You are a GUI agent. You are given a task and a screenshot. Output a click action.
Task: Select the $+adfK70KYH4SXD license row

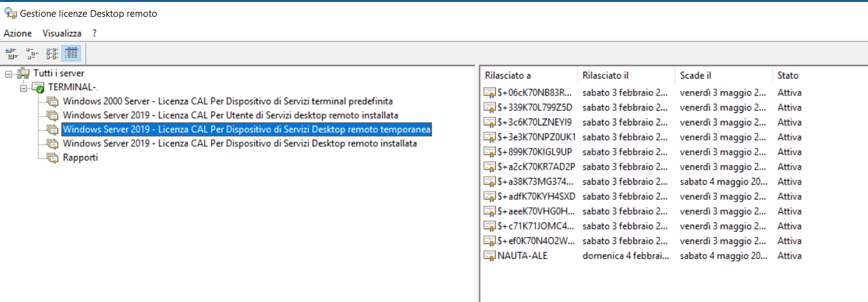pos(643,196)
